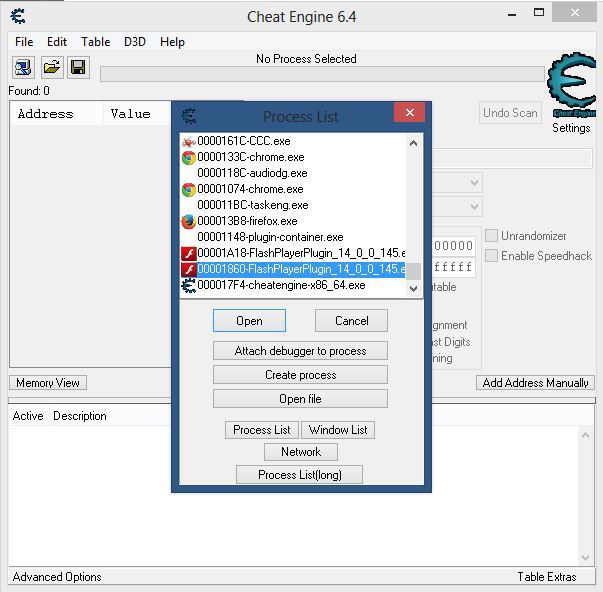The height and width of the screenshot is (592, 603).
Task: Click the open process computer icon
Action: pyautogui.click(x=23, y=68)
